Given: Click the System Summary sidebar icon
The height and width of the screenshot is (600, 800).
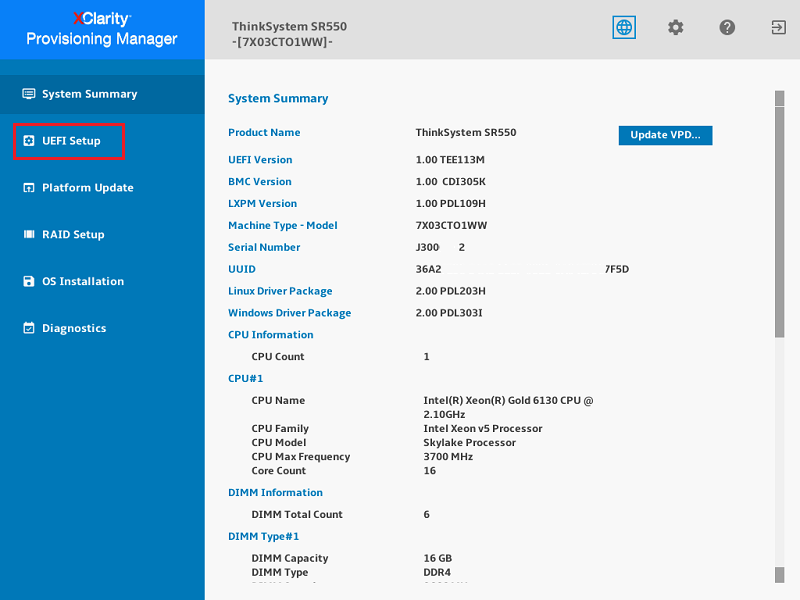Looking at the screenshot, I should (x=29, y=94).
